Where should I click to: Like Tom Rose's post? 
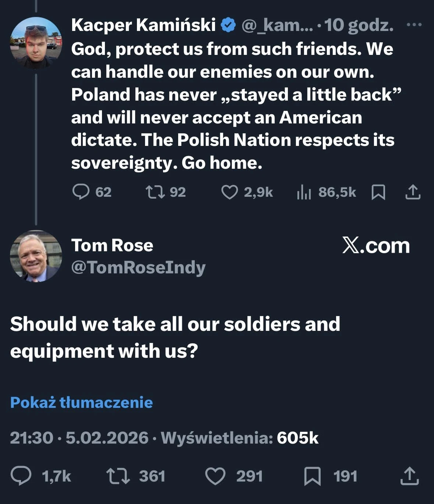(215, 476)
